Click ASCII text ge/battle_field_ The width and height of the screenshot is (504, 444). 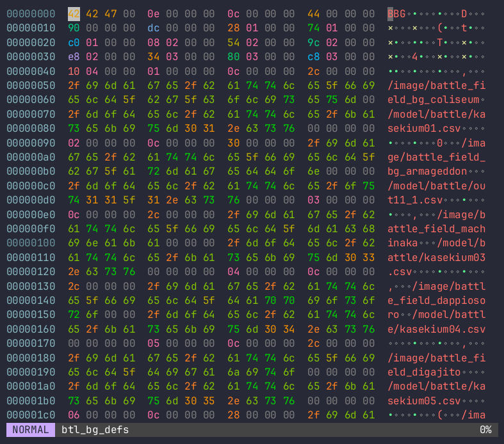[x=437, y=157]
